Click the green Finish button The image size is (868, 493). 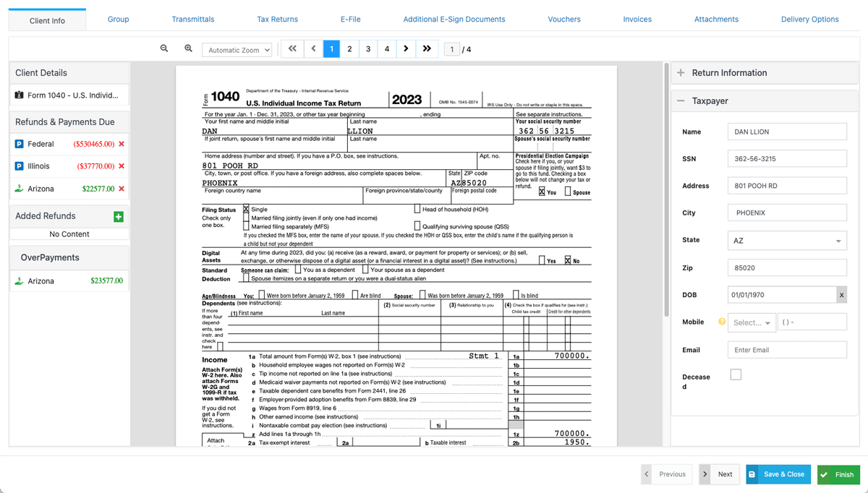point(838,474)
